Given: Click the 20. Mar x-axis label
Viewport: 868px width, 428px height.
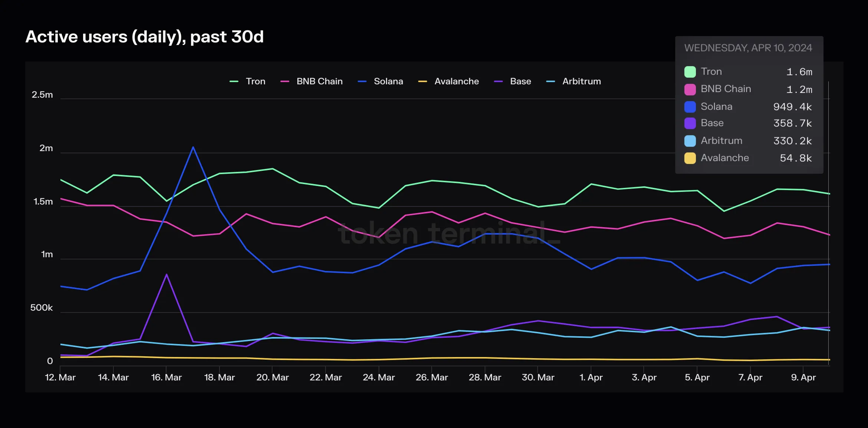Looking at the screenshot, I should [x=273, y=378].
